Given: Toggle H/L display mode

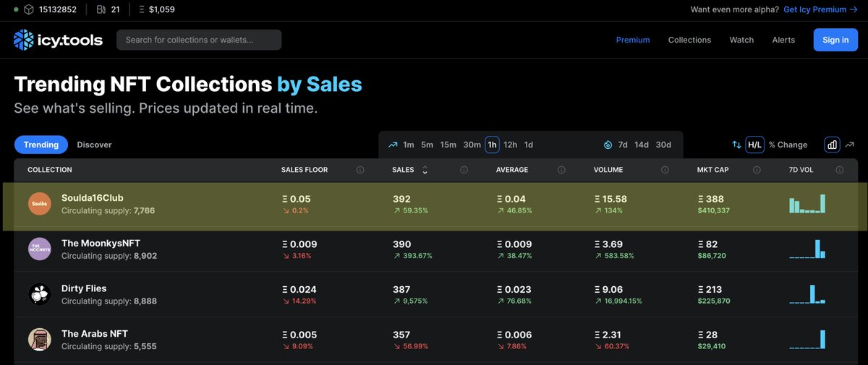Looking at the screenshot, I should (x=754, y=145).
